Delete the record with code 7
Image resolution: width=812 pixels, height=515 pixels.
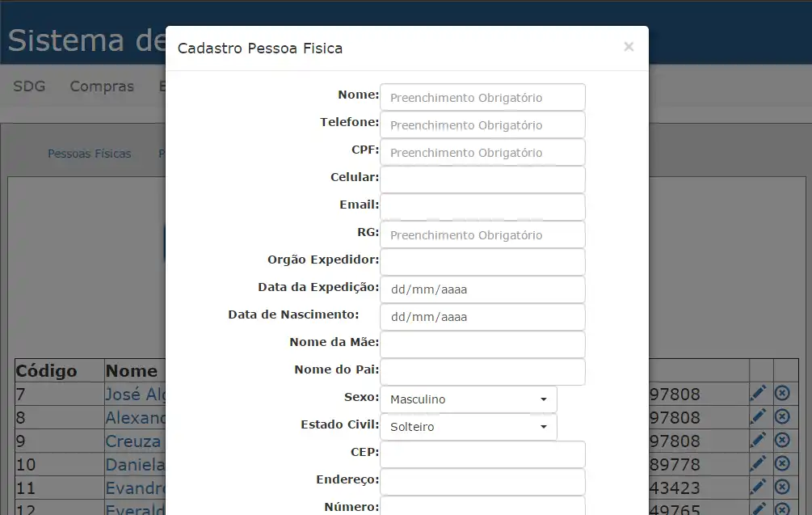tap(782, 394)
